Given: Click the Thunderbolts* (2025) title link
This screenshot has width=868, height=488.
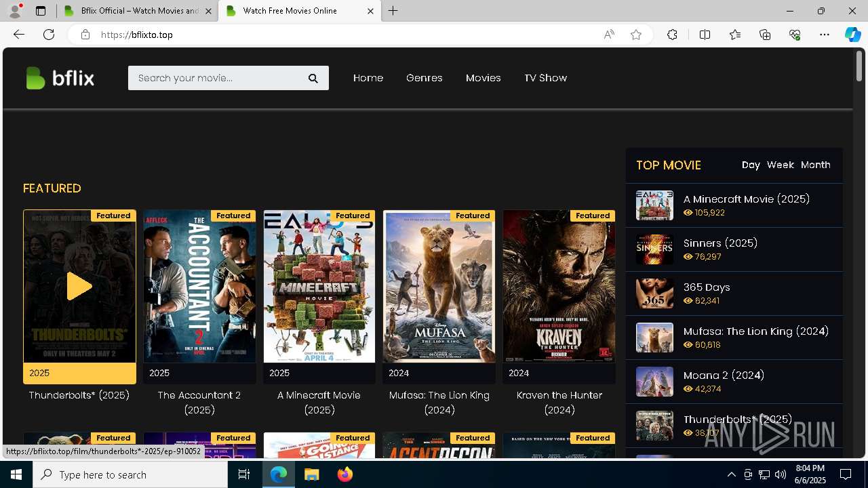Looking at the screenshot, I should (79, 395).
